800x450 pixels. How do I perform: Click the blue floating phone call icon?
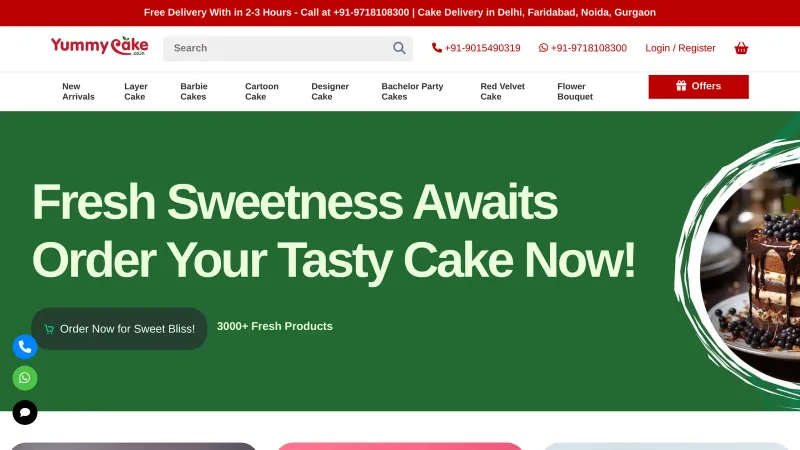pyautogui.click(x=25, y=347)
